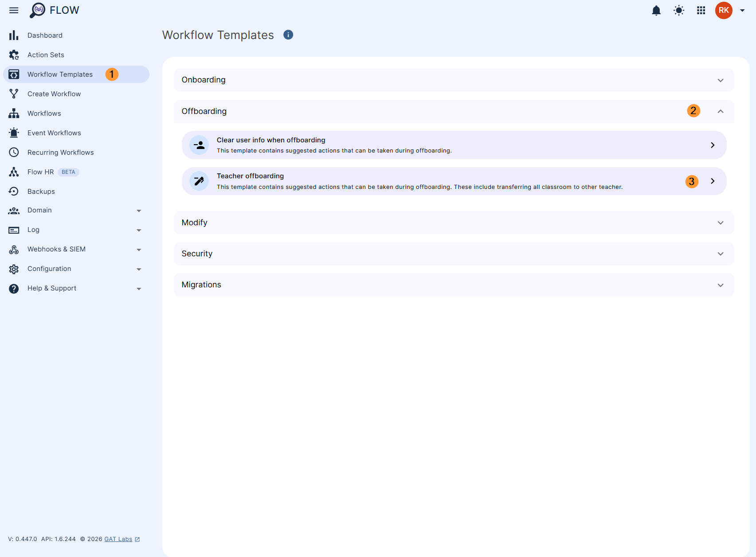This screenshot has width=756, height=557.
Task: Expand the Webhooks & SIEM submenu arrow
Action: pyautogui.click(x=139, y=250)
